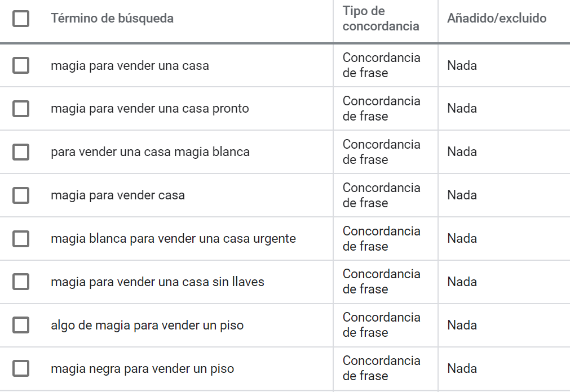Check the 'magia para vender casa' row
The image size is (570, 392).
(x=21, y=195)
